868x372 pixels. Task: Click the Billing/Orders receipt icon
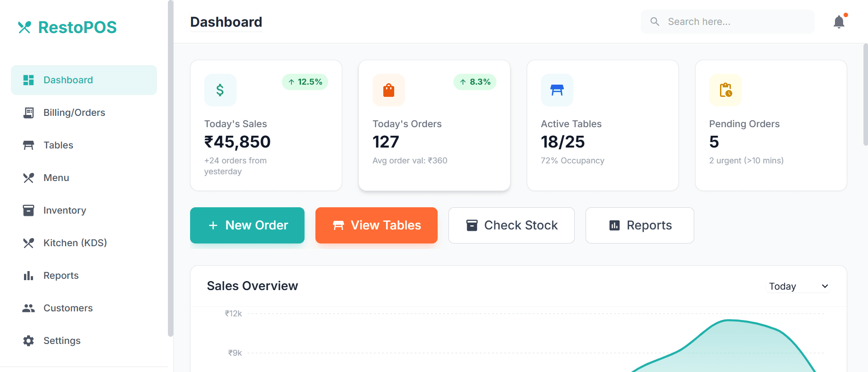pos(29,113)
